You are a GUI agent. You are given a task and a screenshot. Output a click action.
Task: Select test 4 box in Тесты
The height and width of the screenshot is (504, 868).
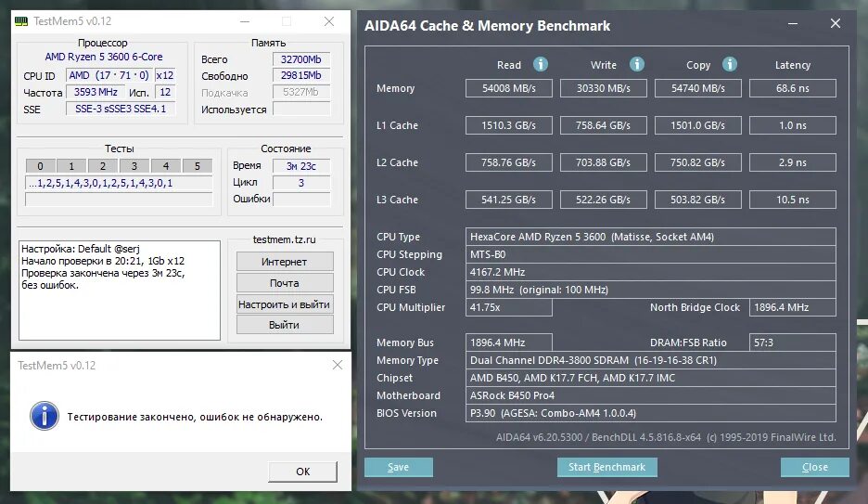pos(165,166)
